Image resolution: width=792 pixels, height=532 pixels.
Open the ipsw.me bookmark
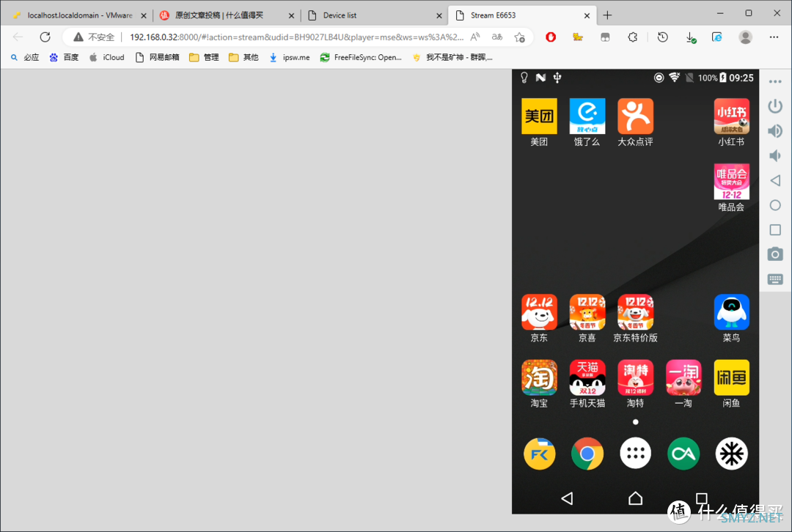(x=290, y=58)
